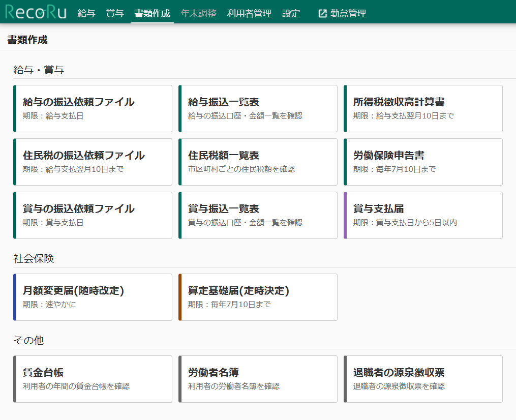
Task: Open the 賞与 menu
Action: [x=115, y=14]
